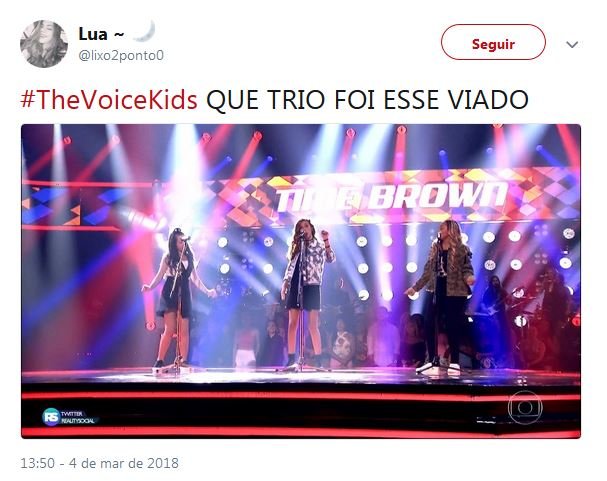Click the RS Reality Social watermark logo

point(70,417)
